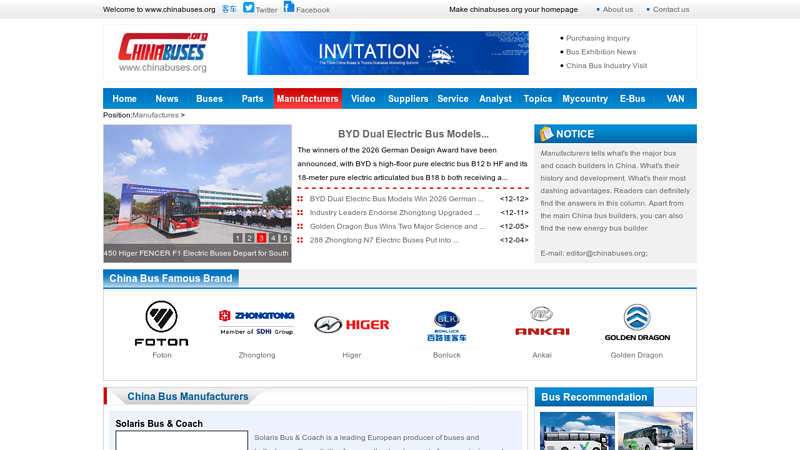
Task: Select the Manufacturers menu item
Action: 308,98
